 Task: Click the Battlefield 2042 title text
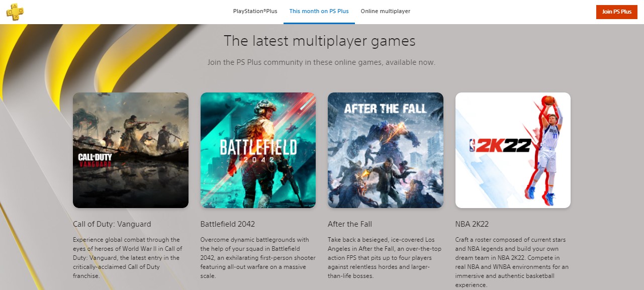pos(226,224)
